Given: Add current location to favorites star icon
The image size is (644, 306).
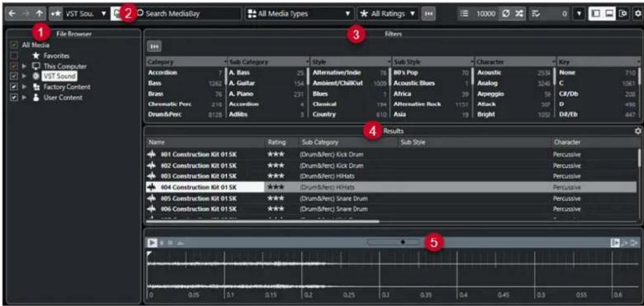Looking at the screenshot, I should point(56,14).
